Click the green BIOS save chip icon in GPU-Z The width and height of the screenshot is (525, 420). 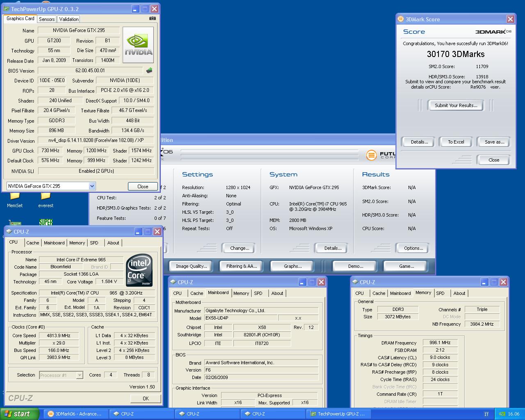tap(149, 71)
